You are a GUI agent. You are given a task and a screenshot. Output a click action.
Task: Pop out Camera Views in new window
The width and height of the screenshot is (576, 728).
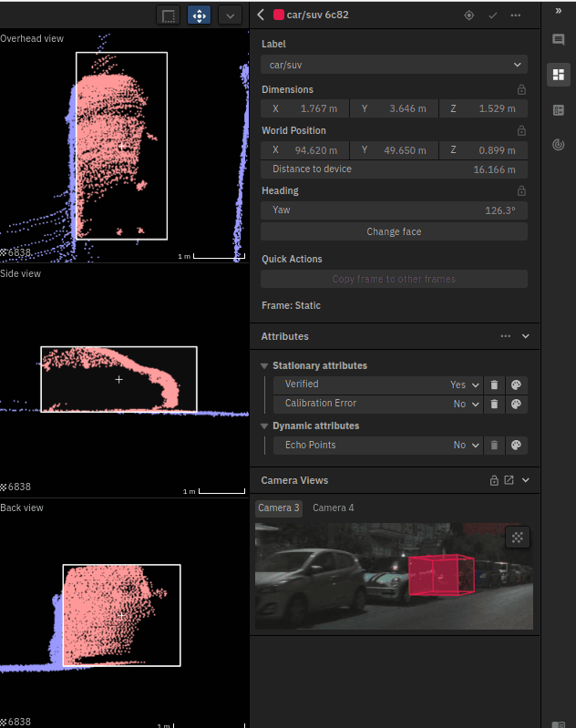[509, 480]
